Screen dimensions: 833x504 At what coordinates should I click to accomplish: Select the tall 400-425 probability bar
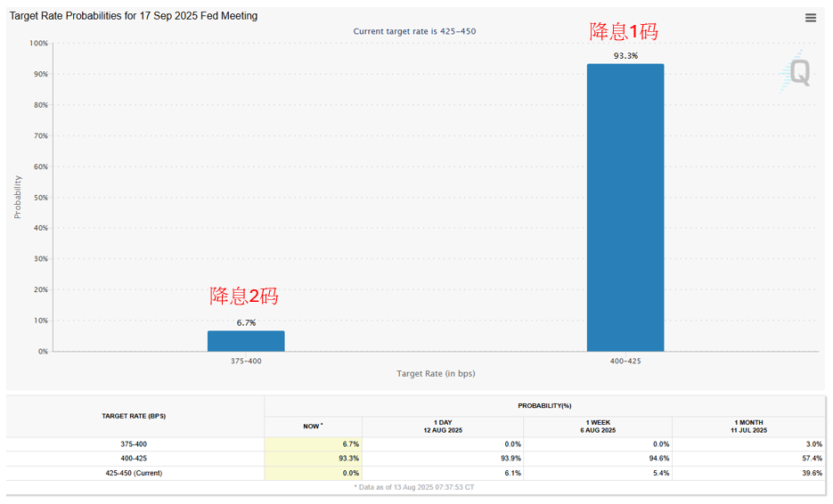coord(625,207)
